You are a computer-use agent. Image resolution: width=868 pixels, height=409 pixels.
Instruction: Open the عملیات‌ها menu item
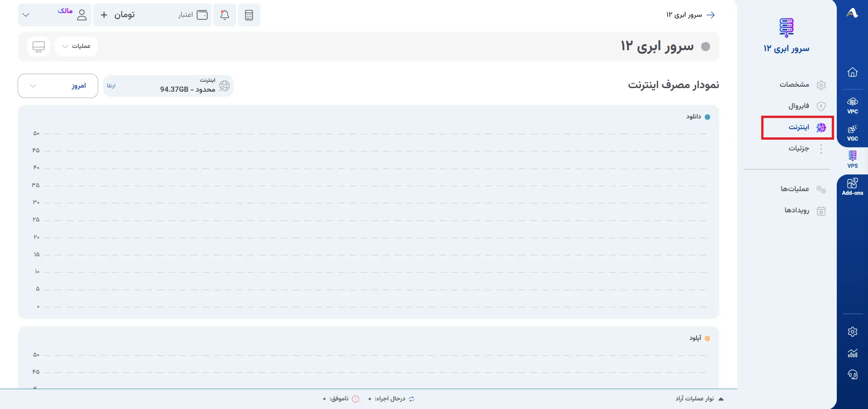point(802,189)
